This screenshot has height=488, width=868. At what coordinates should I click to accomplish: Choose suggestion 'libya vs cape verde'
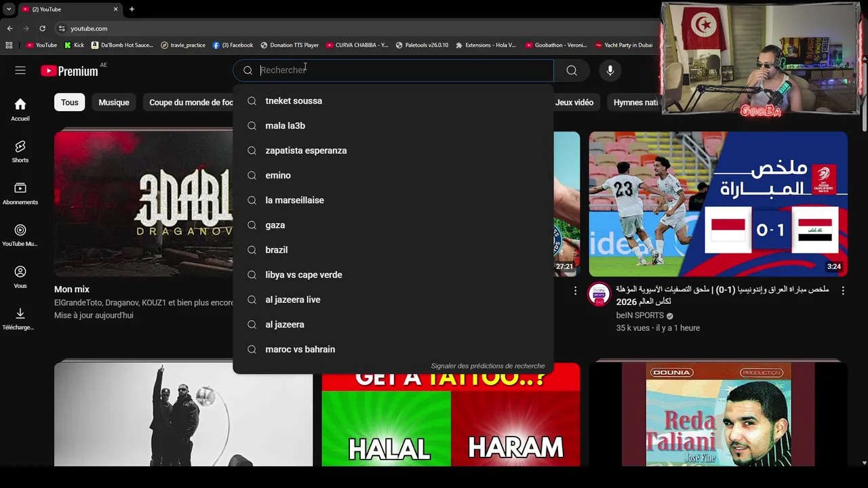[x=393, y=274]
